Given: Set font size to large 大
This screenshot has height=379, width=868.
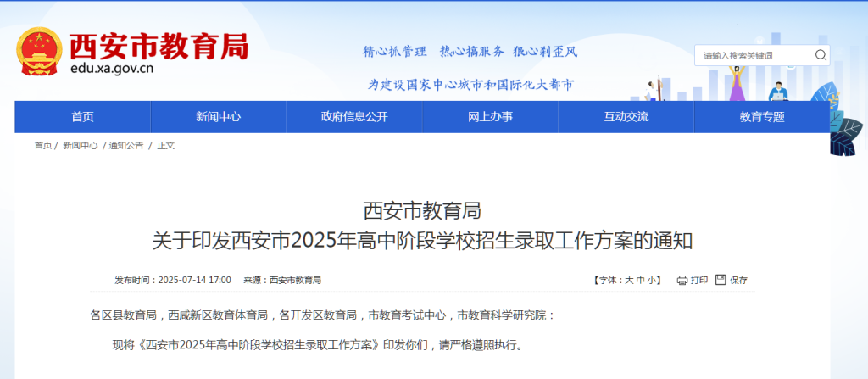Looking at the screenshot, I should click(629, 280).
